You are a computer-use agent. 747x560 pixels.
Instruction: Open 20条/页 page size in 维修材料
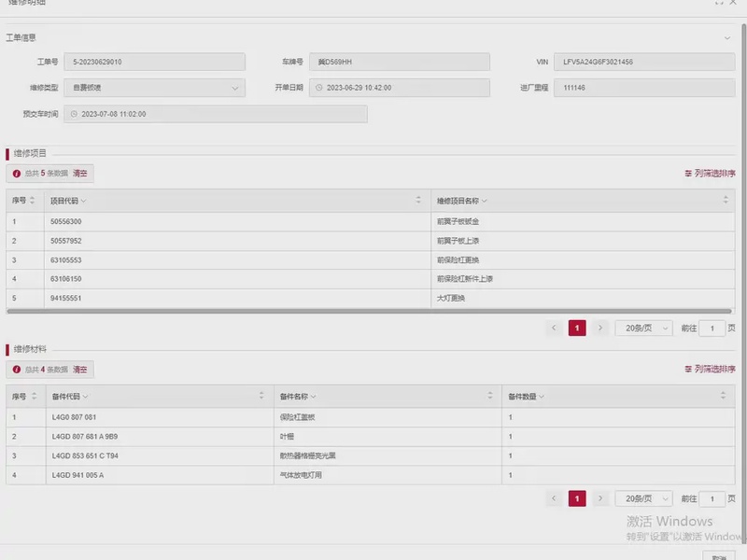coord(643,499)
